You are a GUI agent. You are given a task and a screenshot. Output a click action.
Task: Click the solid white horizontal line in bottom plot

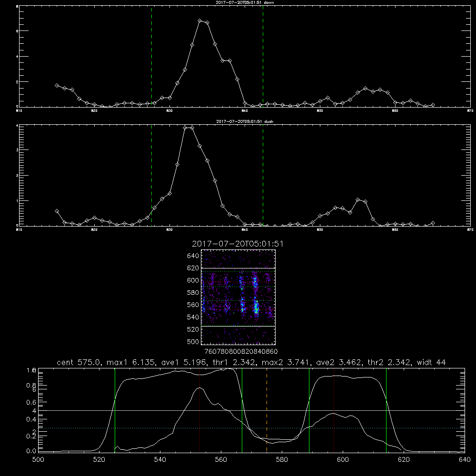251,410
